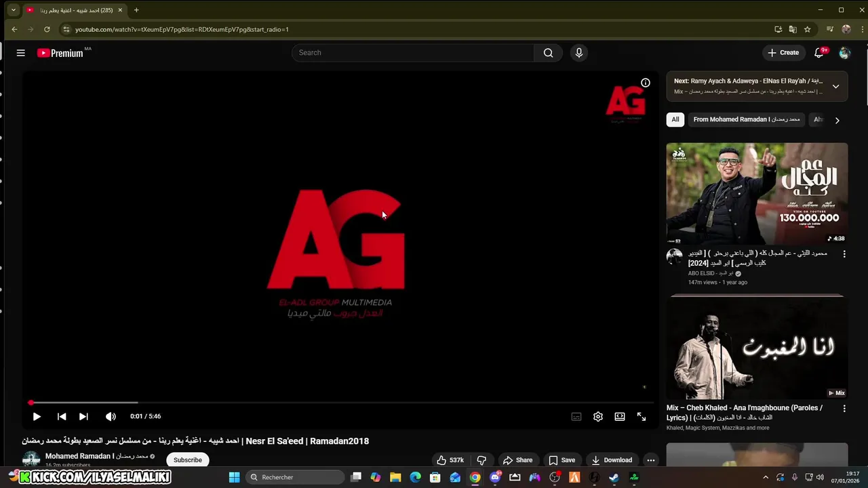Open ABO ELSID channel link

click(711, 273)
